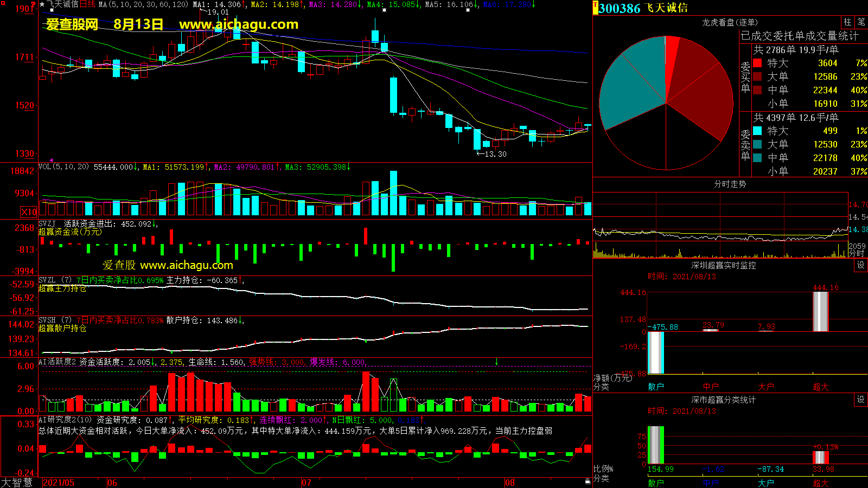This screenshot has width=868, height=488.
Task: Click the star icon beside 飞天诚信
Action: point(42,4)
